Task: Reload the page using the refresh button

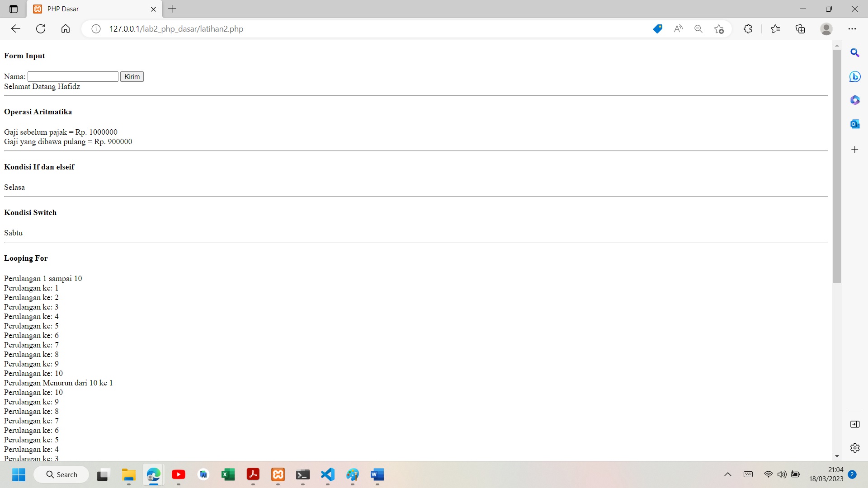Action: pos(41,28)
